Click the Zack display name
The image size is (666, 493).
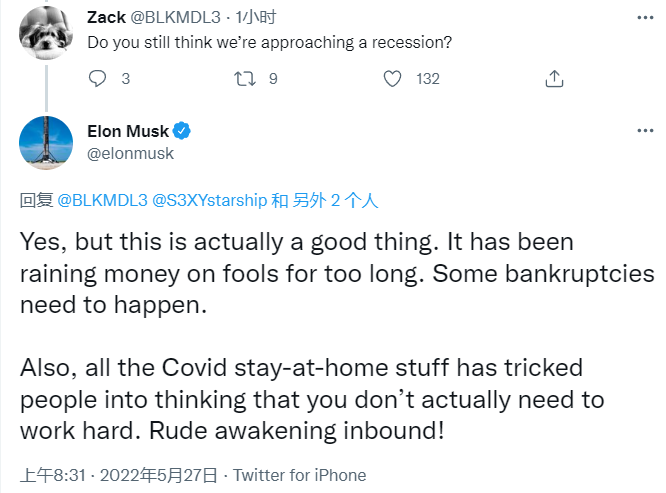pyautogui.click(x=108, y=19)
